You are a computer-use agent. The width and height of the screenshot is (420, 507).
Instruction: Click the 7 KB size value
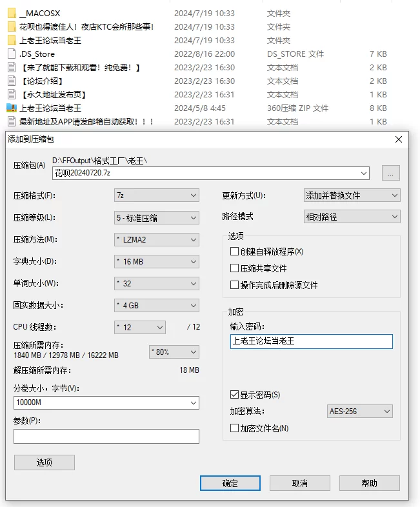tap(378, 54)
